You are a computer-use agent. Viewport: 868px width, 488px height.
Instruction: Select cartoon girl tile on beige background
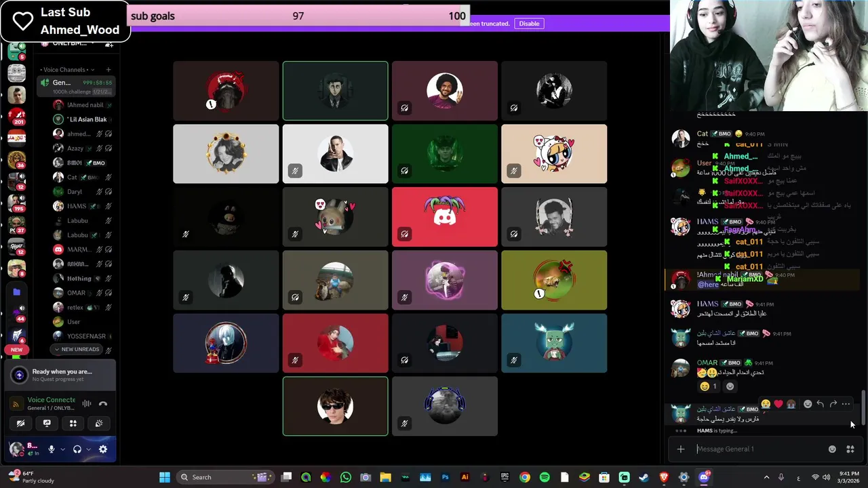pos(554,154)
